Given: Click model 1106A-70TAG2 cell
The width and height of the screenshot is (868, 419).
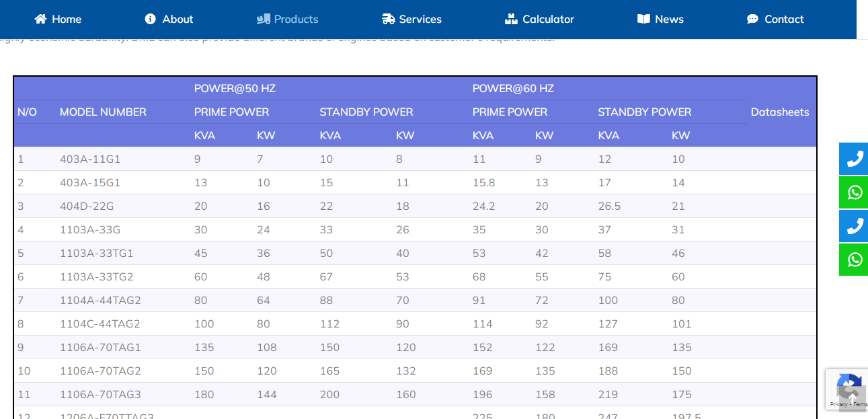Looking at the screenshot, I should [100, 371].
